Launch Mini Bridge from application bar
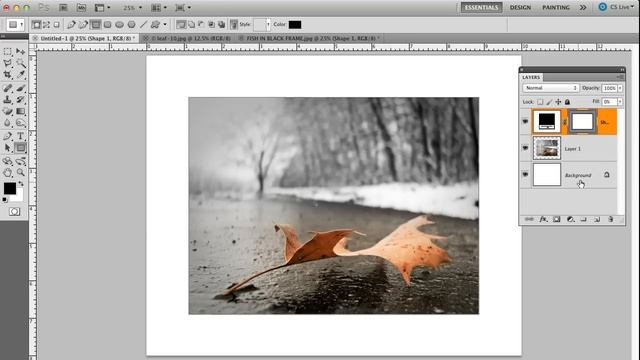640x360 pixels. 81,7
